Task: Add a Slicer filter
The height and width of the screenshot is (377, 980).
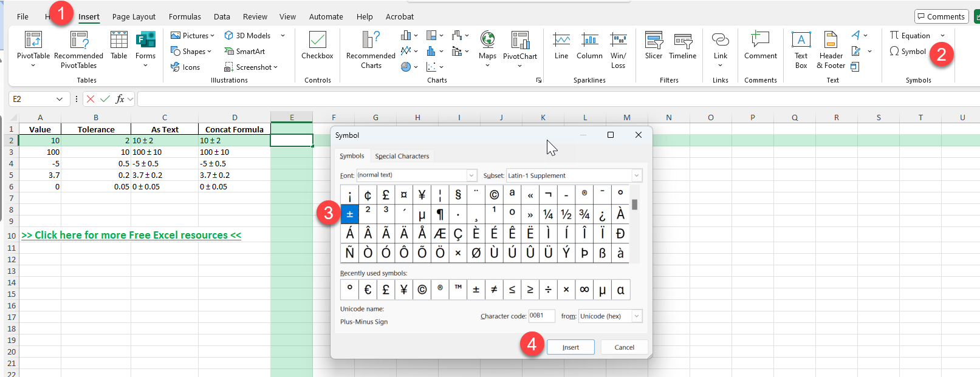Action: [654, 46]
